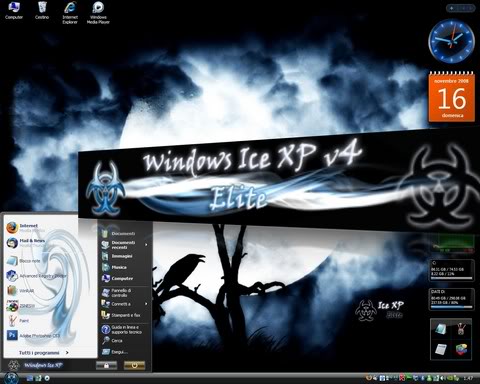Click the analog clock sidebar gadget

click(x=452, y=41)
